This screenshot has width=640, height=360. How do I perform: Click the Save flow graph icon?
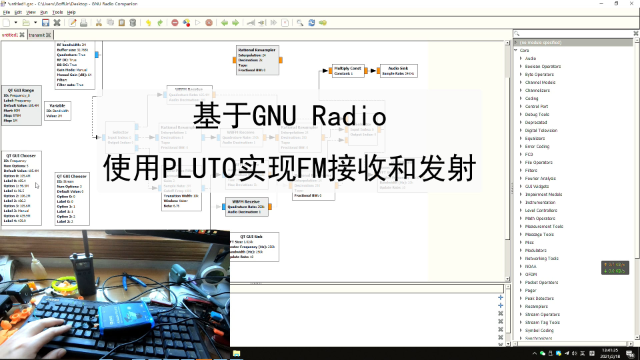tap(46, 23)
